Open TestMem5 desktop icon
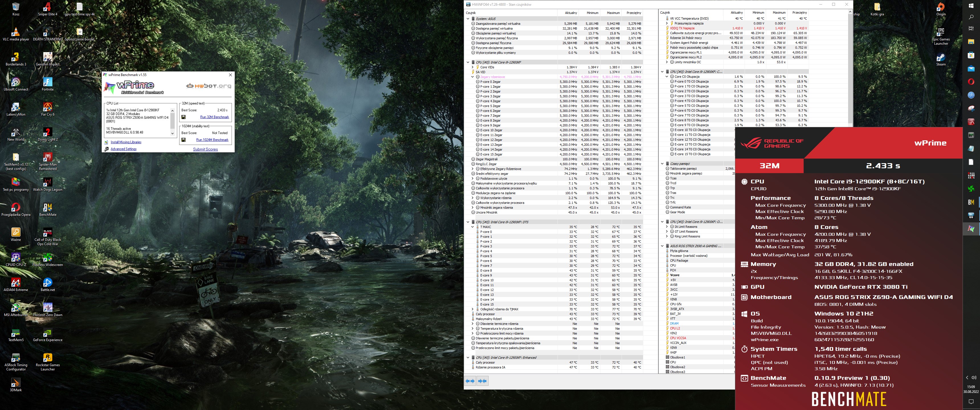Screen dimensions: 980x410 (x=16, y=335)
